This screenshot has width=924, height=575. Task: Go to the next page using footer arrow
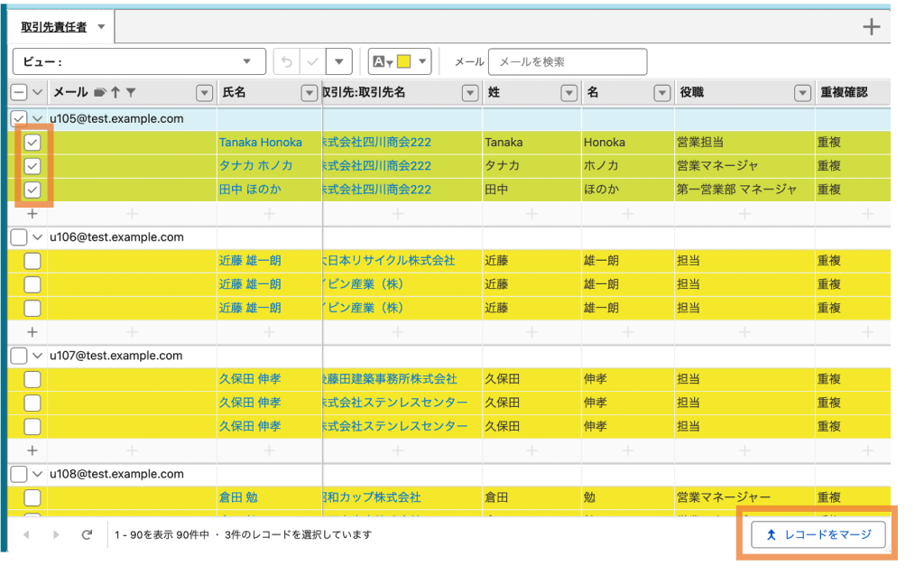(56, 534)
